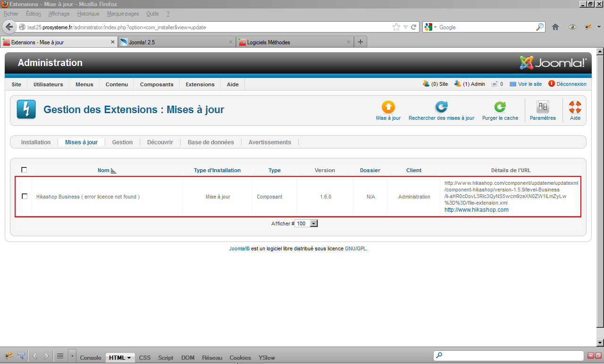
Task: Sort by Client column header
Action: pyautogui.click(x=414, y=170)
